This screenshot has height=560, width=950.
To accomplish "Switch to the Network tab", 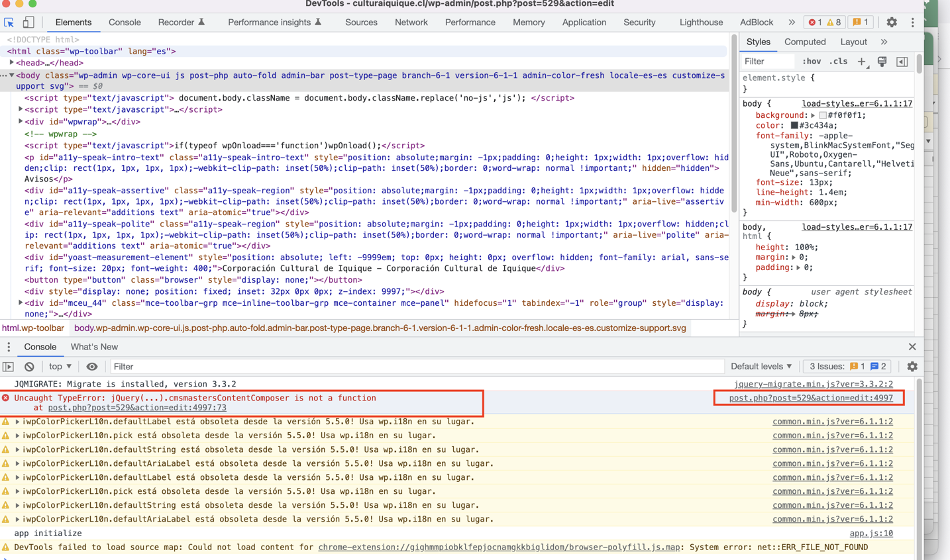I will pyautogui.click(x=411, y=23).
